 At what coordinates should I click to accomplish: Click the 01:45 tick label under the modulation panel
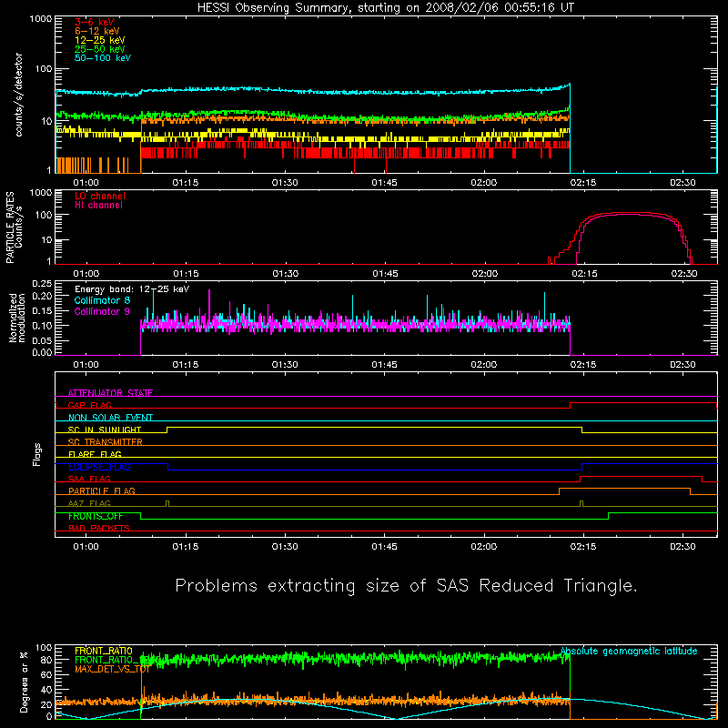384,365
